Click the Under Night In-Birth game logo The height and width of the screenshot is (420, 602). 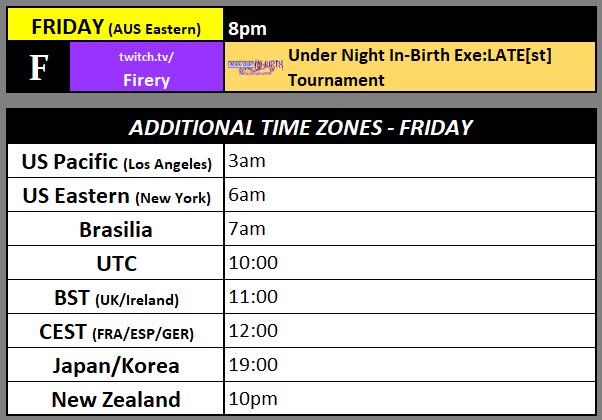tap(255, 67)
